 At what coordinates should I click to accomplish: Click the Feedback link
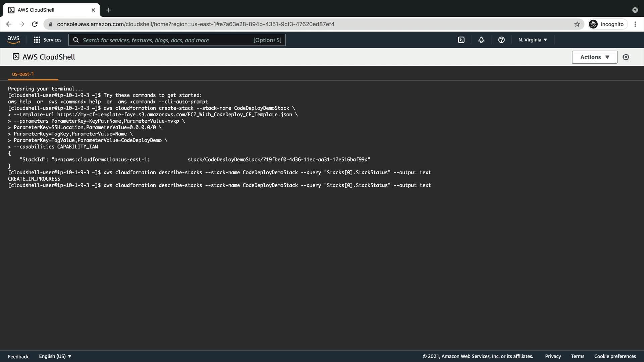(x=18, y=356)
